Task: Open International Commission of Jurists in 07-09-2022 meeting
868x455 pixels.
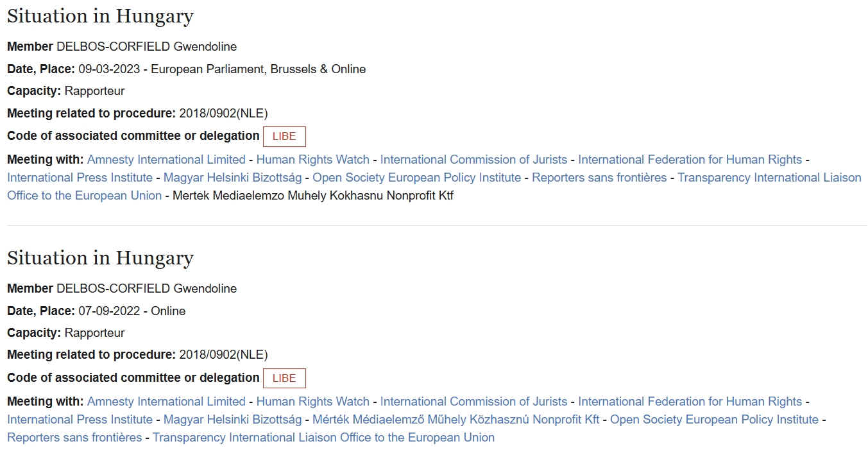Action: pos(473,402)
